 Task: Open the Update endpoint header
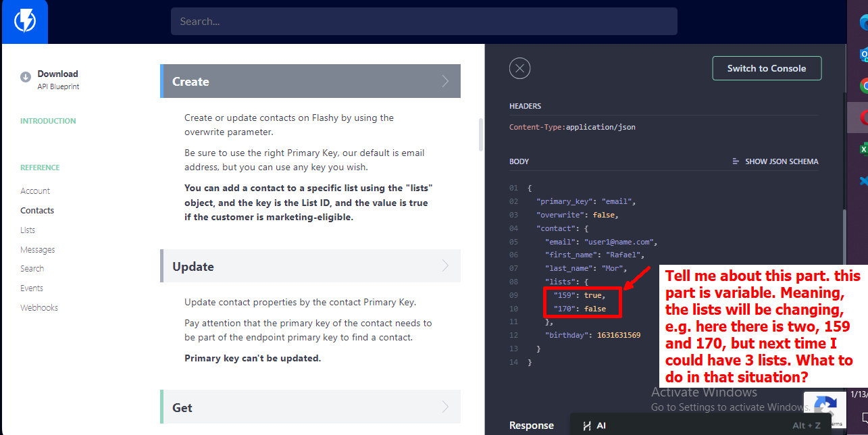pos(311,266)
